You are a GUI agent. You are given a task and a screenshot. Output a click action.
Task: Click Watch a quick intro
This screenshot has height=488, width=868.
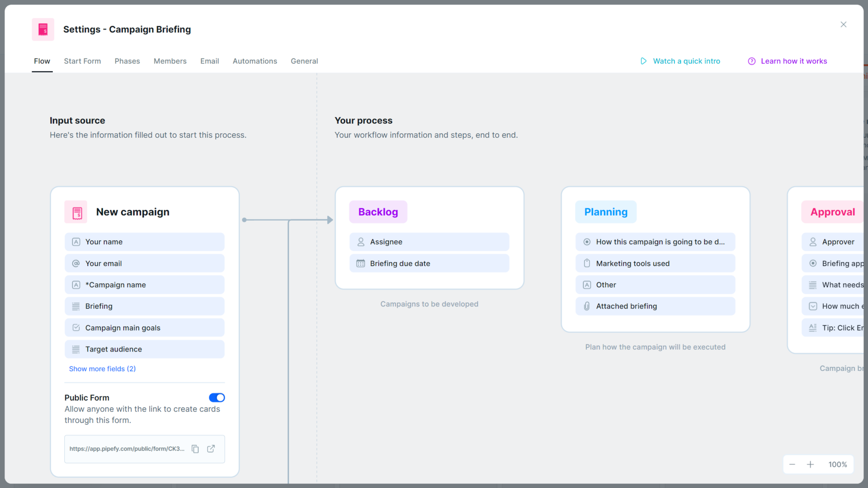point(687,61)
